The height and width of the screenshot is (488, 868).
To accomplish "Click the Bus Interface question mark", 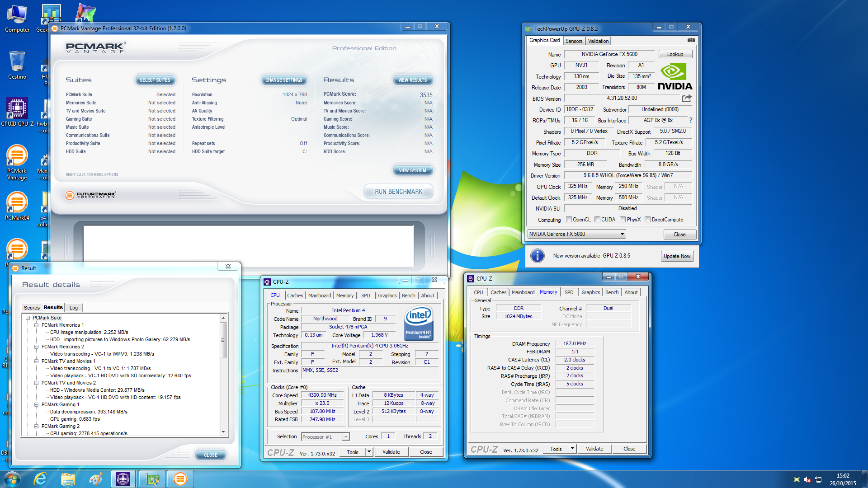I will (690, 120).
